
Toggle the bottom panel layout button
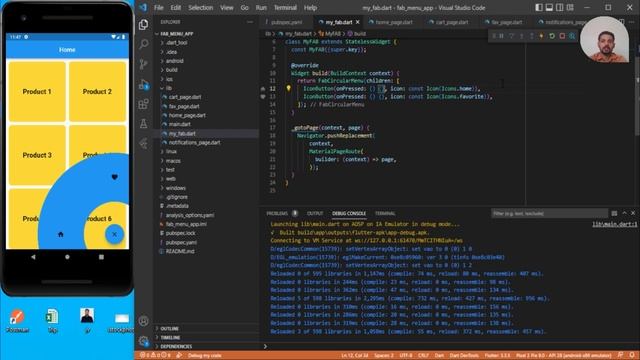point(549,7)
